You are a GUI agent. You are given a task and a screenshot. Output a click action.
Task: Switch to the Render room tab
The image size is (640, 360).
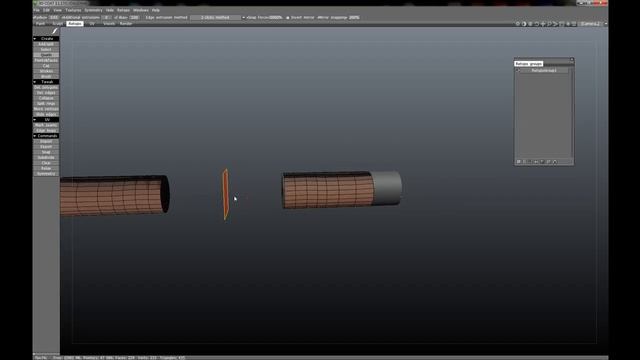[x=126, y=24]
